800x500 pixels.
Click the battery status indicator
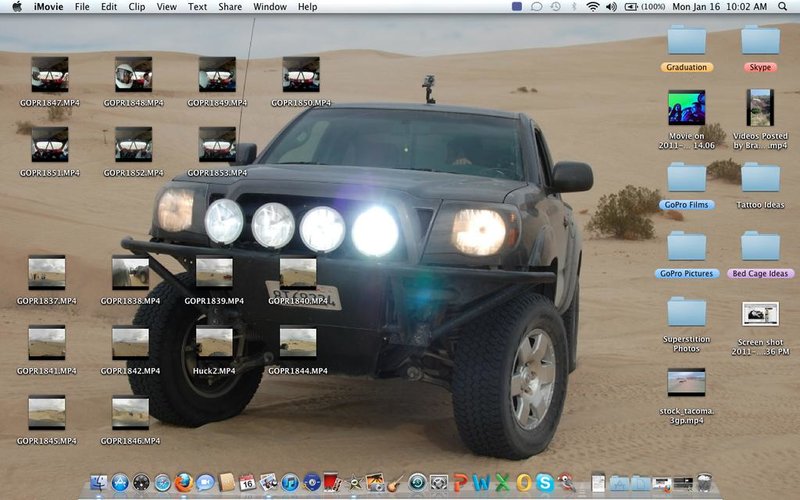[x=645, y=7]
